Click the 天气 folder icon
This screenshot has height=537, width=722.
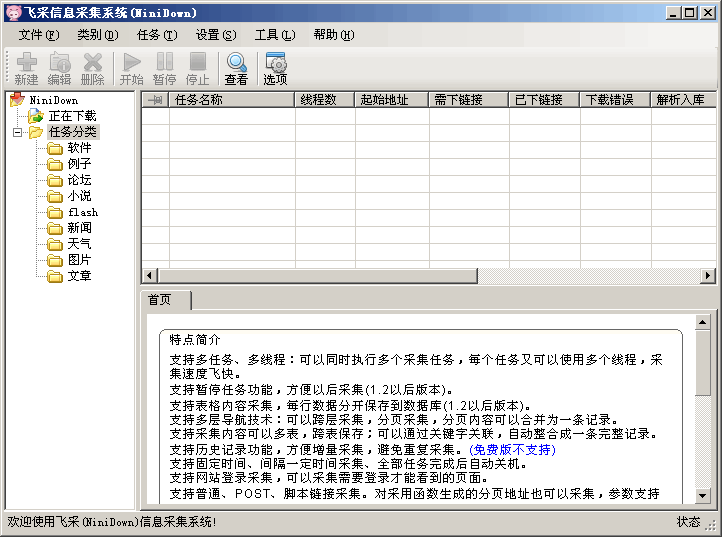coord(55,245)
